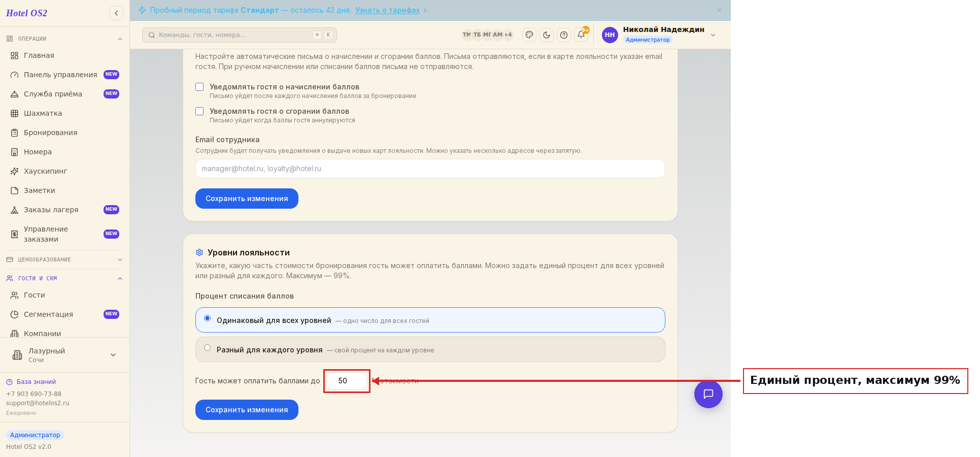This screenshot has width=980, height=457.
Task: Collapse the sidebar with chevron button
Action: tap(116, 13)
